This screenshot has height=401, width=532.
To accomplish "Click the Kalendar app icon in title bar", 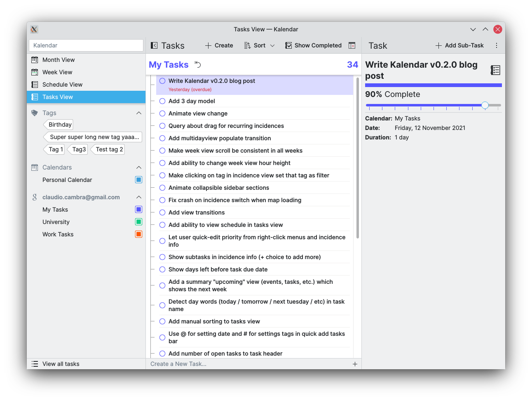I will [x=34, y=29].
